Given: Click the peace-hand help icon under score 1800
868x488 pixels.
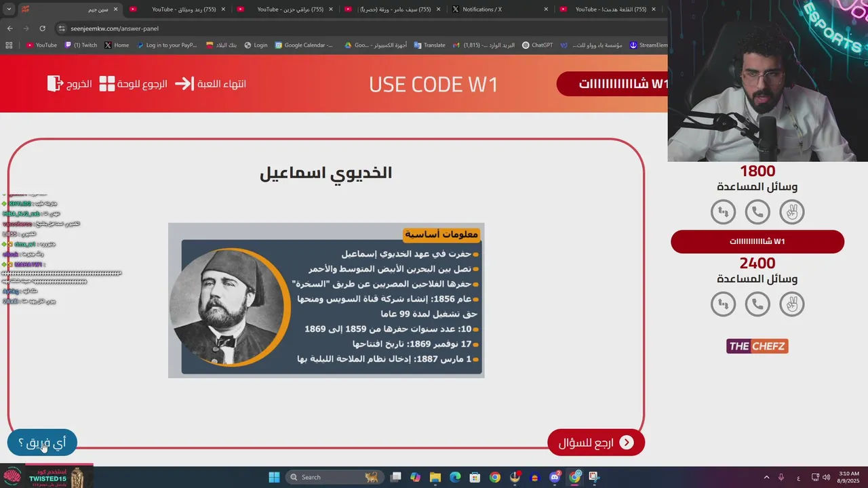Looking at the screenshot, I should point(791,212).
